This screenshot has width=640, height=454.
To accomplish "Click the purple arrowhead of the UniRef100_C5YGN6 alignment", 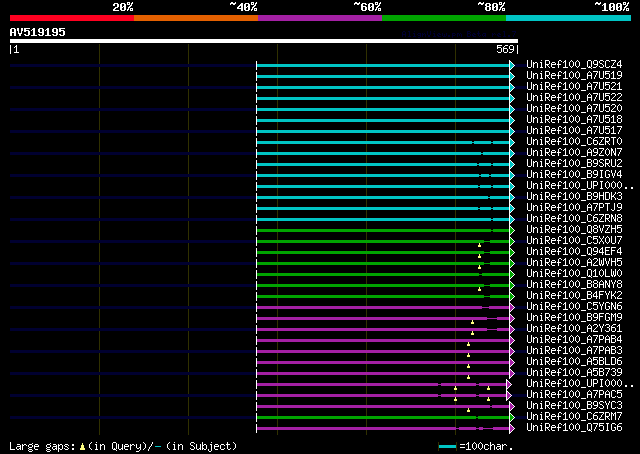I will point(512,307).
